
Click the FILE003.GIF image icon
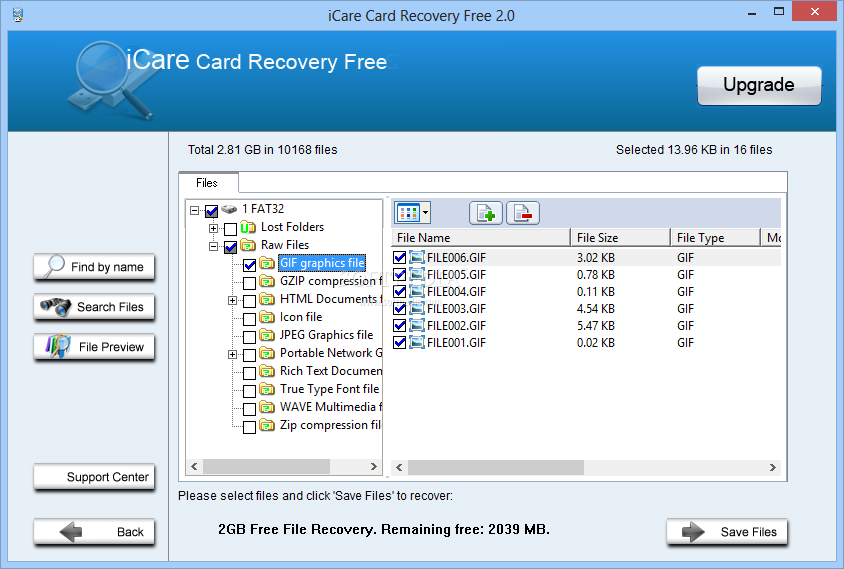417,308
